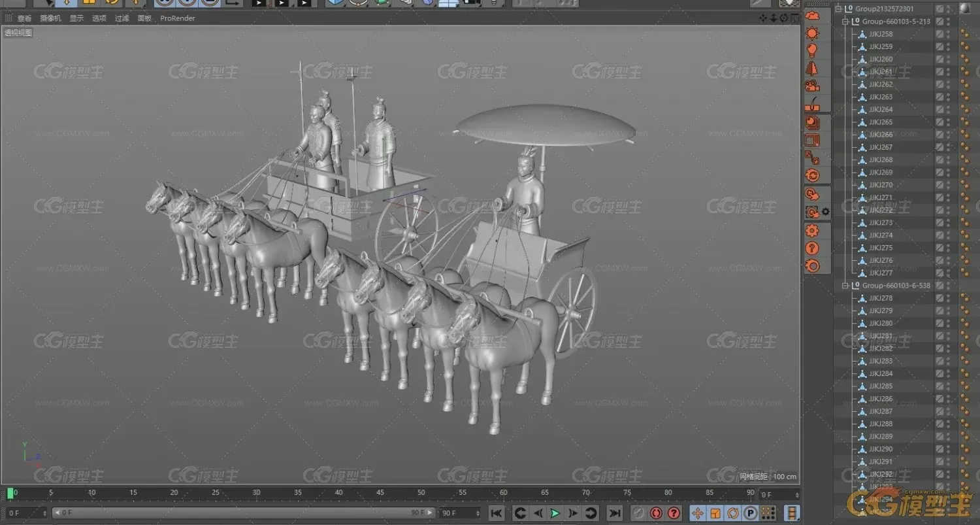Toggle visibility dots for JJKJ262
This screenshot has width=980, height=525.
(x=949, y=84)
